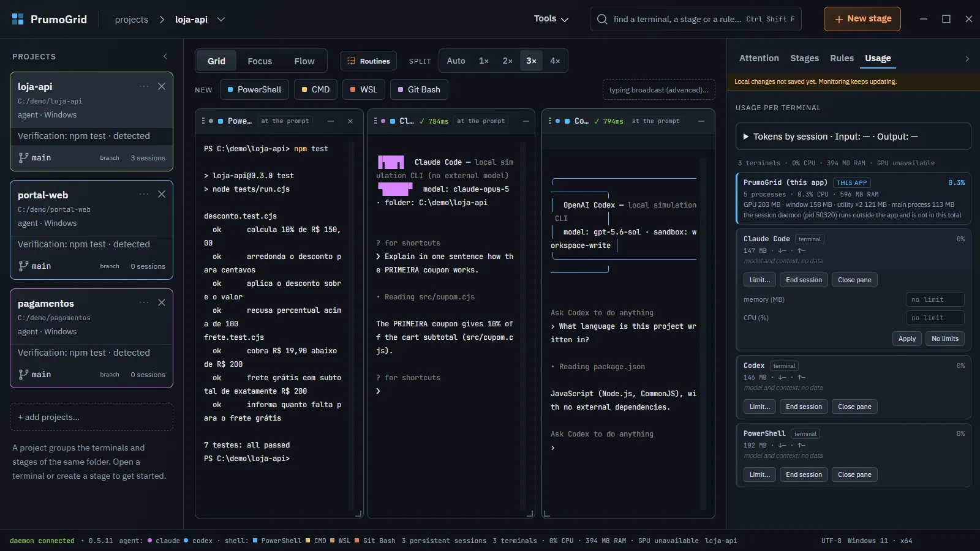
Task: Open Limit... for the Codex terminal
Action: (759, 407)
